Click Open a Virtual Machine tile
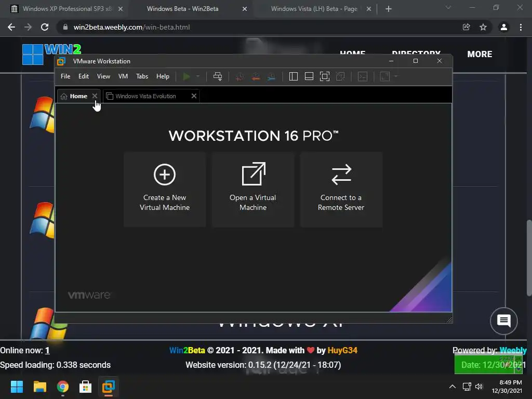The image size is (532, 399). (x=253, y=189)
